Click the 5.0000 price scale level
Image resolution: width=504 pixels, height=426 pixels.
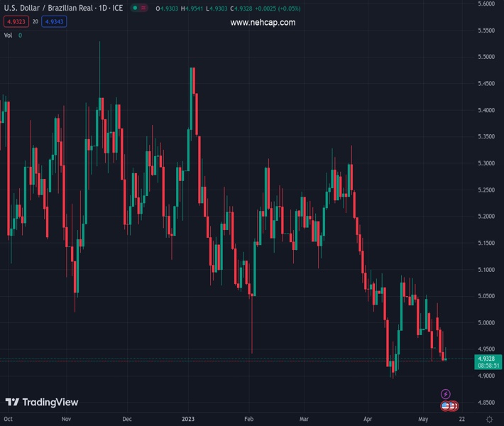(486, 322)
